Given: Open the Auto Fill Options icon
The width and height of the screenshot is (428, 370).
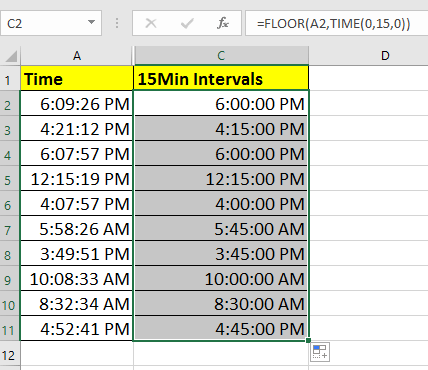Looking at the screenshot, I should pyautogui.click(x=320, y=352).
